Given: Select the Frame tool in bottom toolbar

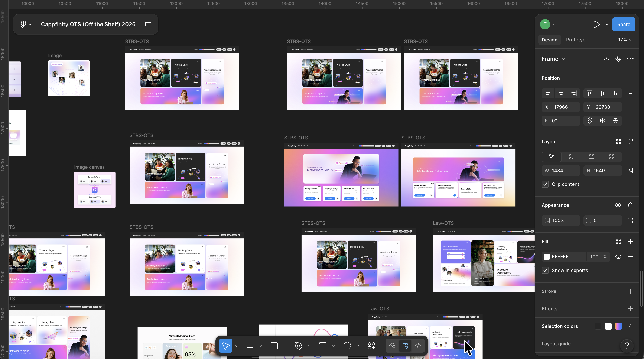Looking at the screenshot, I should tap(250, 346).
